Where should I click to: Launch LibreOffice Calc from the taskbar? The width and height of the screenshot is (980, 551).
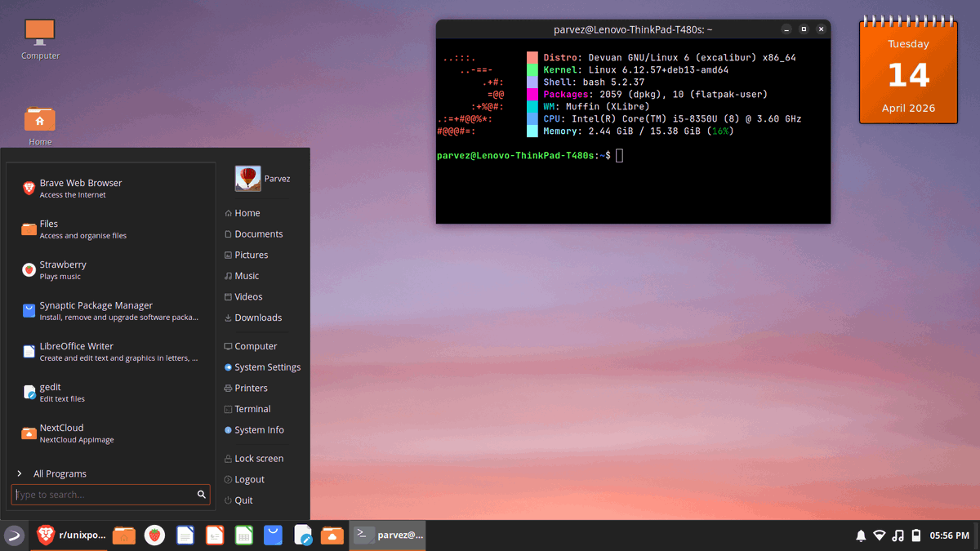click(x=243, y=535)
